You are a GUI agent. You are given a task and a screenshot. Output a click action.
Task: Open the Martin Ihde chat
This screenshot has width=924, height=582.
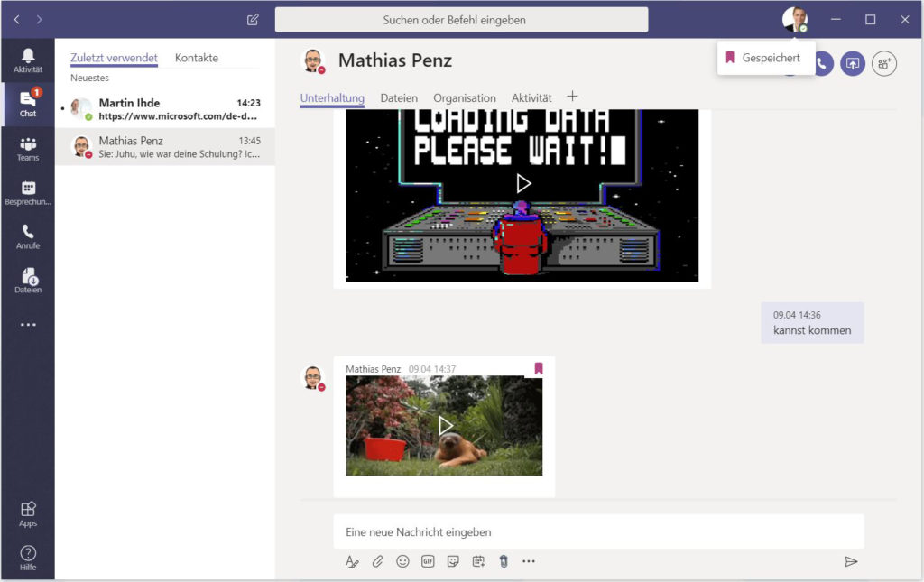coord(165,109)
